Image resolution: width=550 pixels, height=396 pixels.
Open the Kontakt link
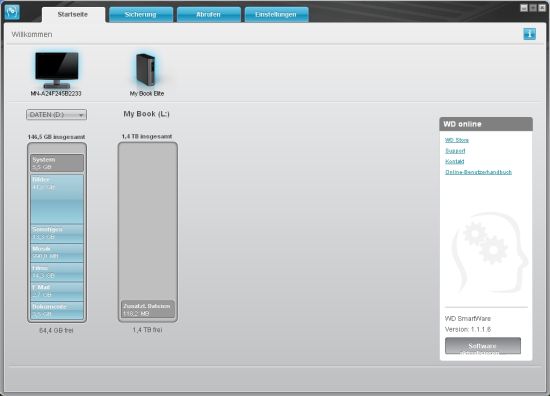[455, 161]
